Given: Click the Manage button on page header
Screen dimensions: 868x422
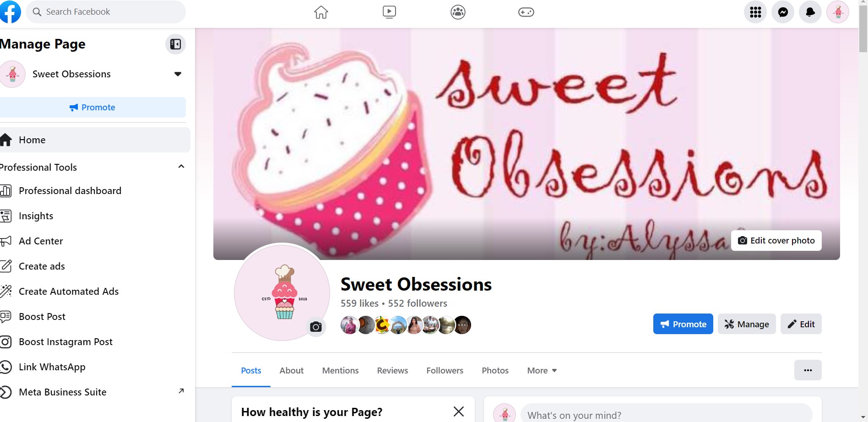Looking at the screenshot, I should click(747, 324).
